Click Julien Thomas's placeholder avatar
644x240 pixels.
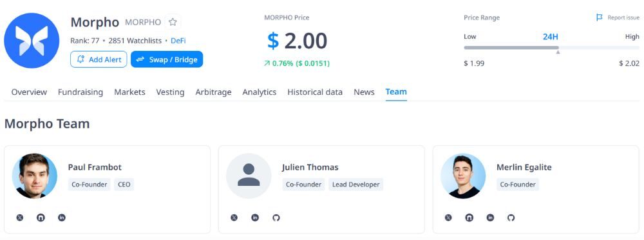(x=249, y=175)
